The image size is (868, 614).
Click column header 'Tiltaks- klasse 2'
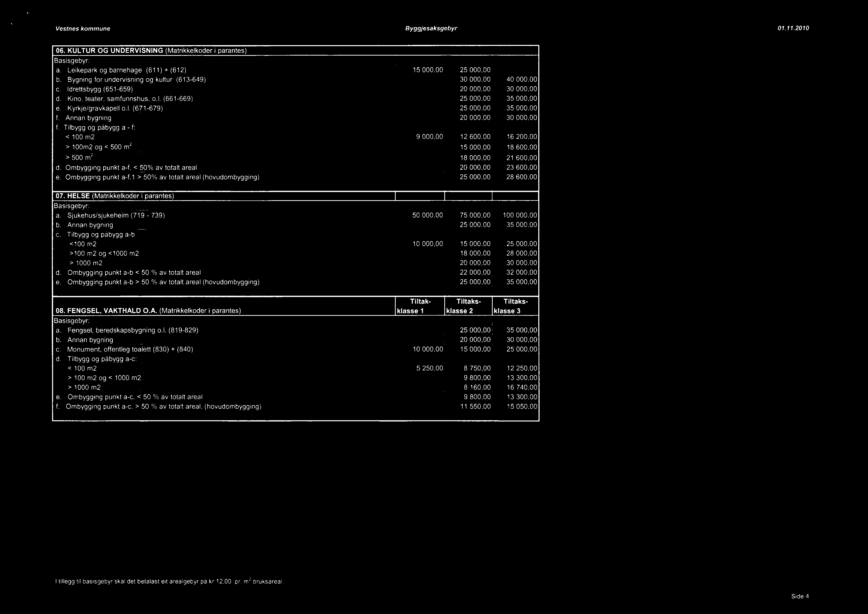coord(468,306)
